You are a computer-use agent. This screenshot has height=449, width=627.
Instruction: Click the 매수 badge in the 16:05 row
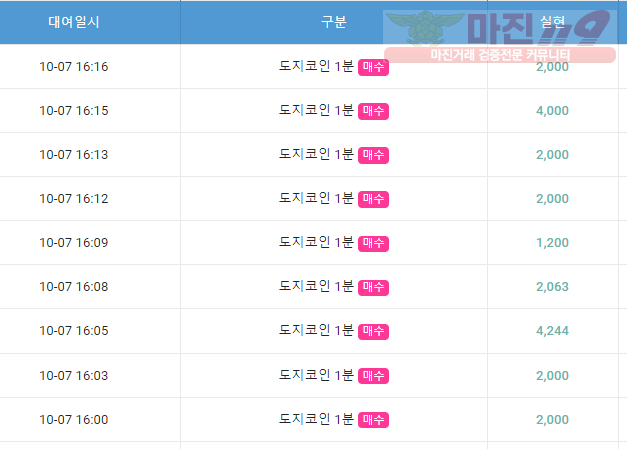373,331
